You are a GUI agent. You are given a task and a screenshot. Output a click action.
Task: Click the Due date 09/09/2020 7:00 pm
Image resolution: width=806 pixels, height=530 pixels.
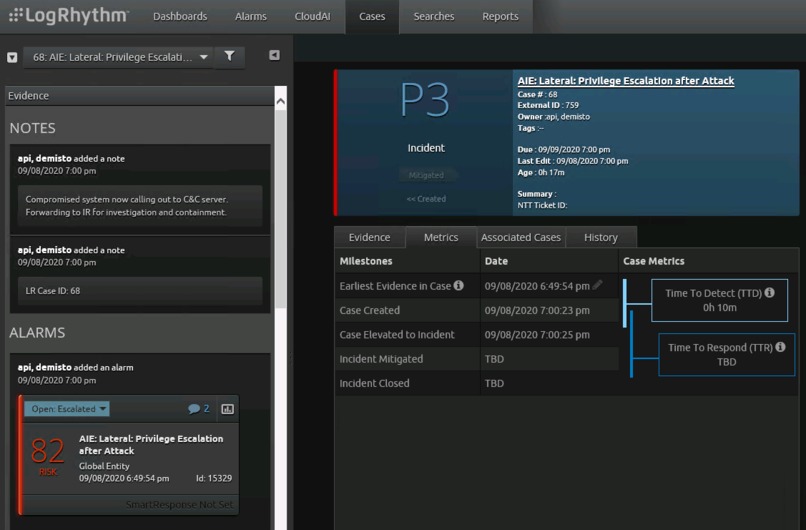coord(563,149)
